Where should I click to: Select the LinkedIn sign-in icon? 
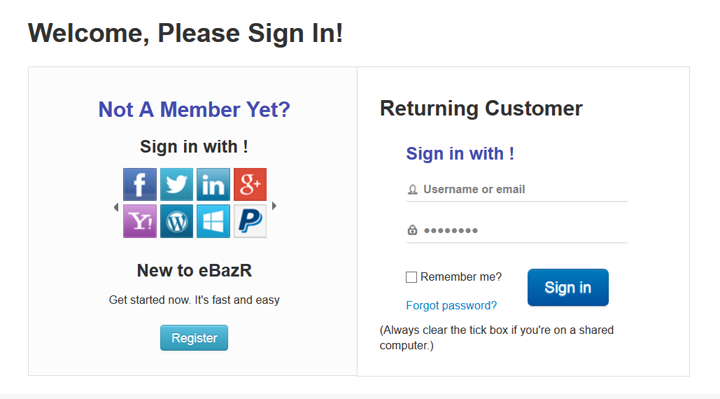213,185
